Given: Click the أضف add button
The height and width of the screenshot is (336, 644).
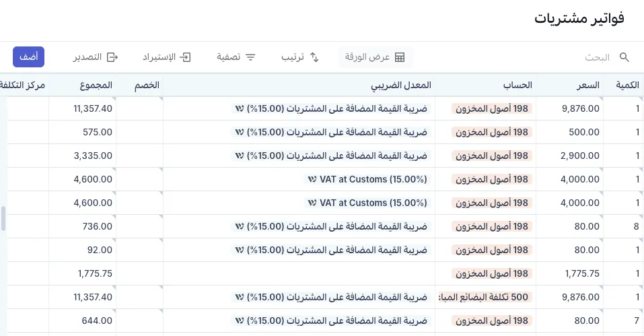Looking at the screenshot, I should (29, 57).
